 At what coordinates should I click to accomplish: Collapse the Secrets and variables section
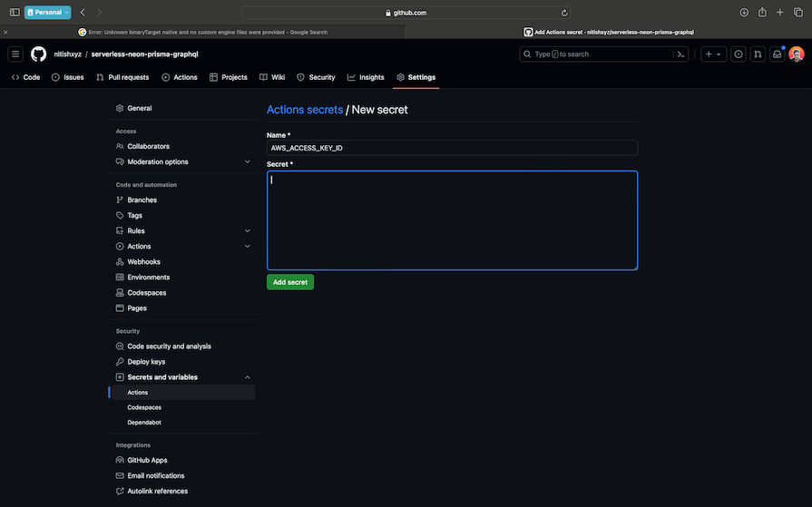248,377
